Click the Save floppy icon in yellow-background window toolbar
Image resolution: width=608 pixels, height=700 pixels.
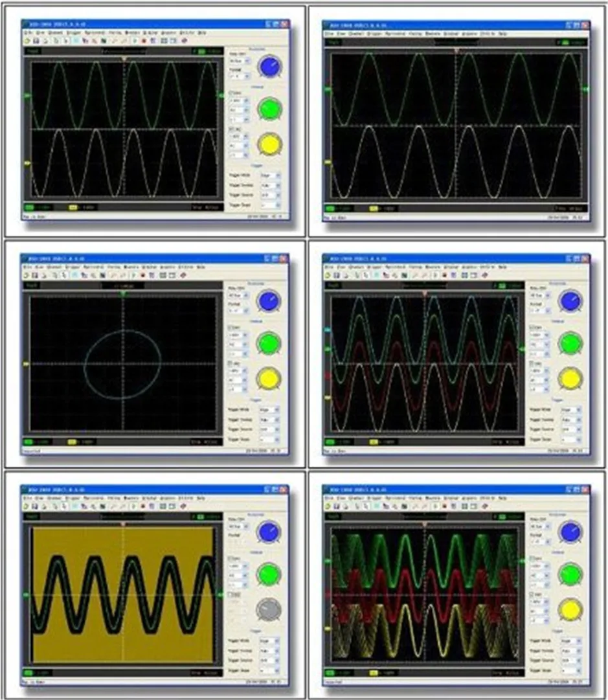point(34,506)
